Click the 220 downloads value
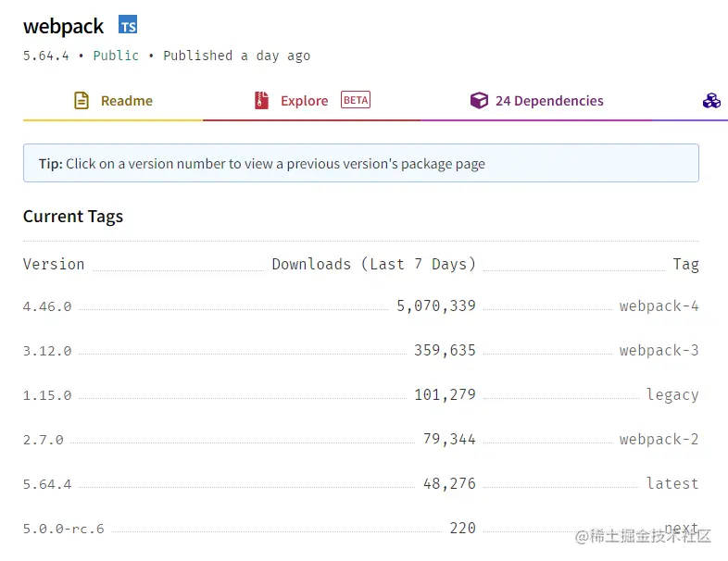This screenshot has height=561, width=728. (463, 528)
